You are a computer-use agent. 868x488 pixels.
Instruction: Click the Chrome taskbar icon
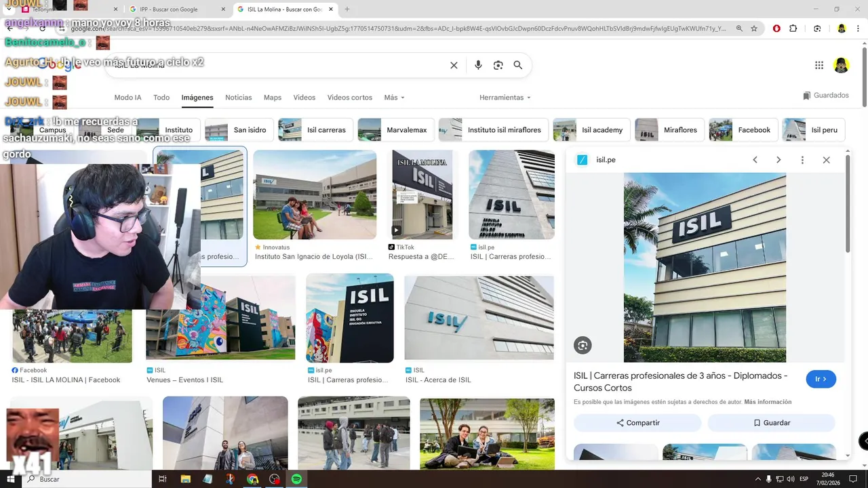(252, 479)
